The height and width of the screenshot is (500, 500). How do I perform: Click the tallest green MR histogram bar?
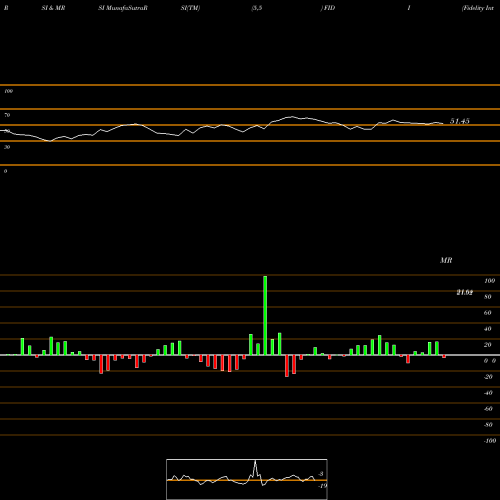coord(265,315)
